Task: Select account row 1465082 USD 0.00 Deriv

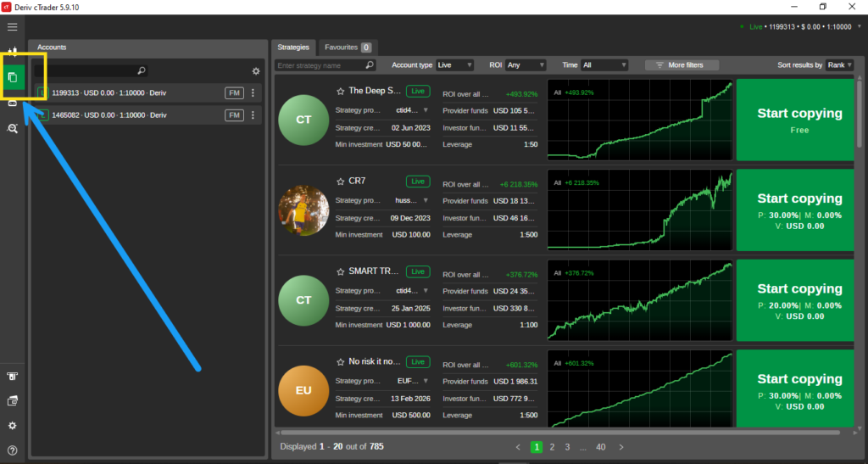Action: [148, 115]
